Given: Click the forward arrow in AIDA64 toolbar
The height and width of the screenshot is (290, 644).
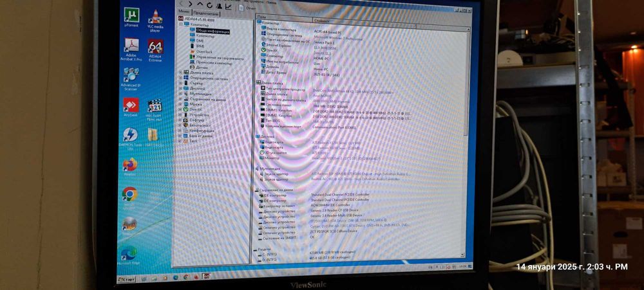Looking at the screenshot, I should pyautogui.click(x=190, y=4).
